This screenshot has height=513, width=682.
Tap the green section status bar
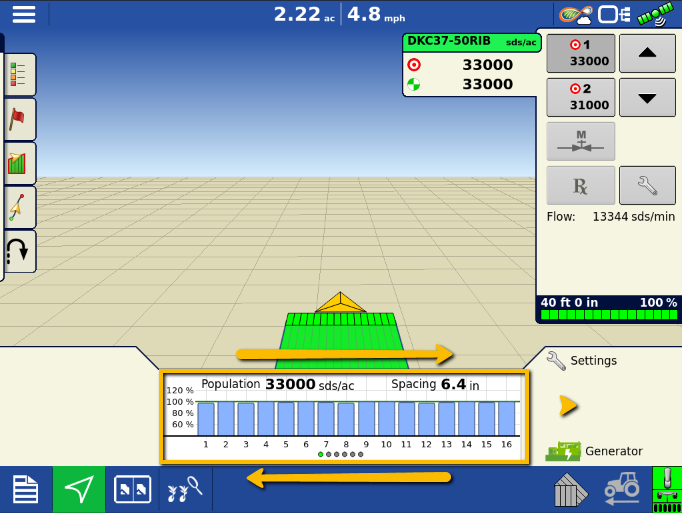(609, 315)
